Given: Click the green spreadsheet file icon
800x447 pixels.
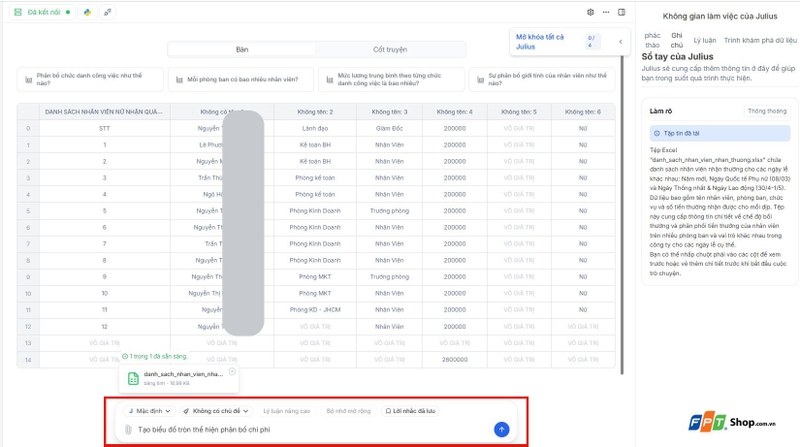Looking at the screenshot, I should click(133, 379).
